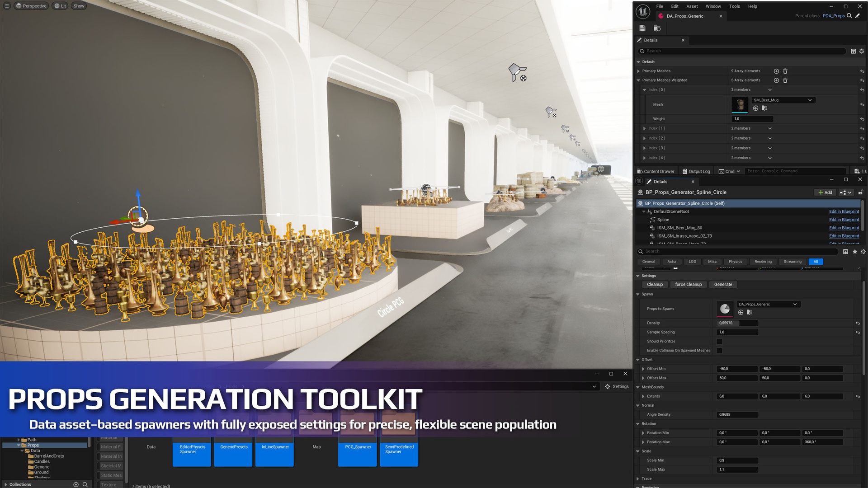Viewport: 868px width, 488px height.
Task: Click Edit in Blueprint for Spline
Action: pyautogui.click(x=844, y=220)
